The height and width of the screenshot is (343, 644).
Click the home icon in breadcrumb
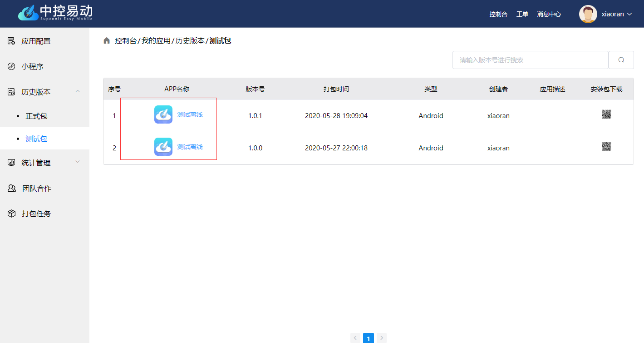(x=107, y=40)
